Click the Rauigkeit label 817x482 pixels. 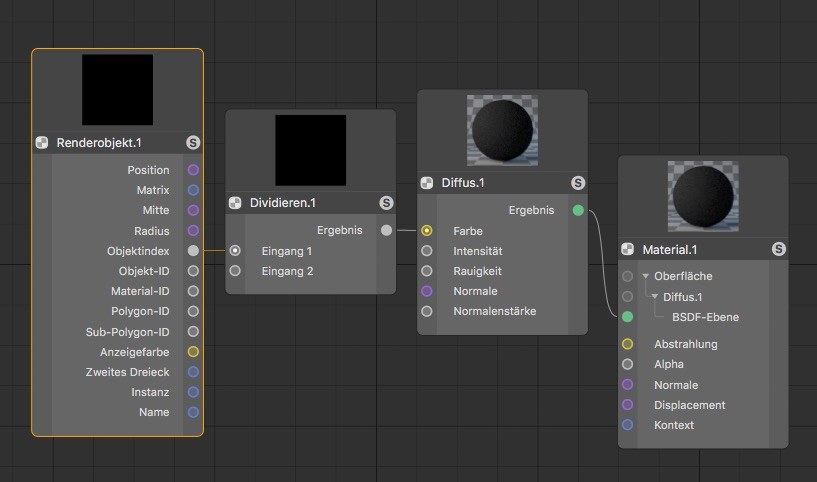pos(477,271)
